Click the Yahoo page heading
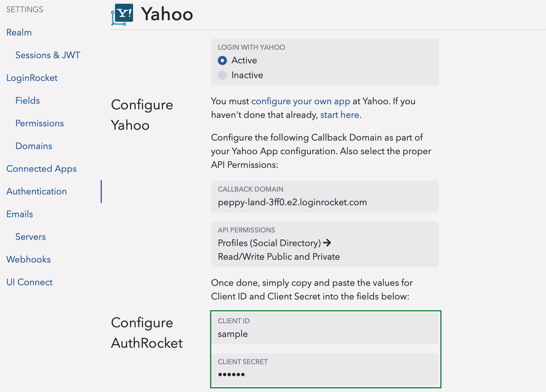The image size is (546, 392). [x=167, y=14]
